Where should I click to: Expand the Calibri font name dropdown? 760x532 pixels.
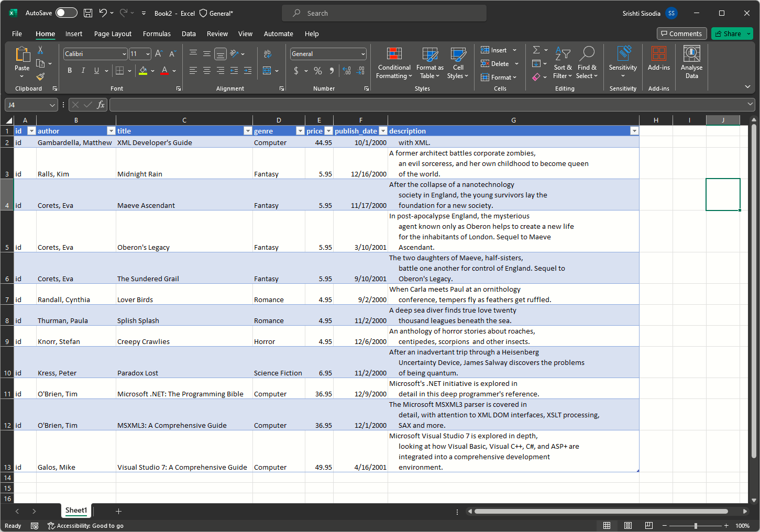point(124,54)
